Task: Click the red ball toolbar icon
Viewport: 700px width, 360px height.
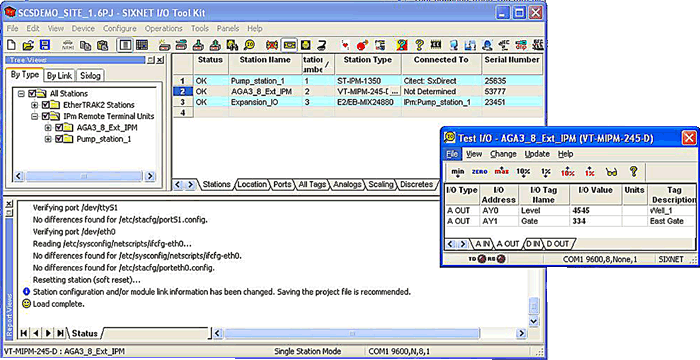Action: 362,45
